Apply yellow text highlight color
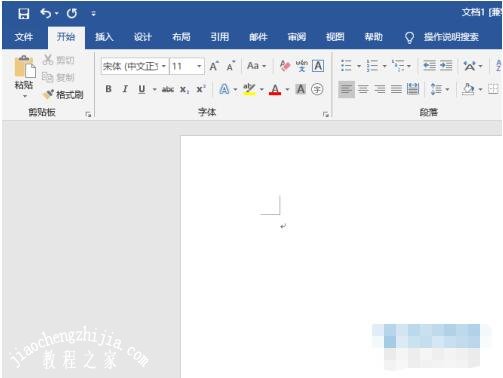The image size is (503, 378). click(x=249, y=89)
